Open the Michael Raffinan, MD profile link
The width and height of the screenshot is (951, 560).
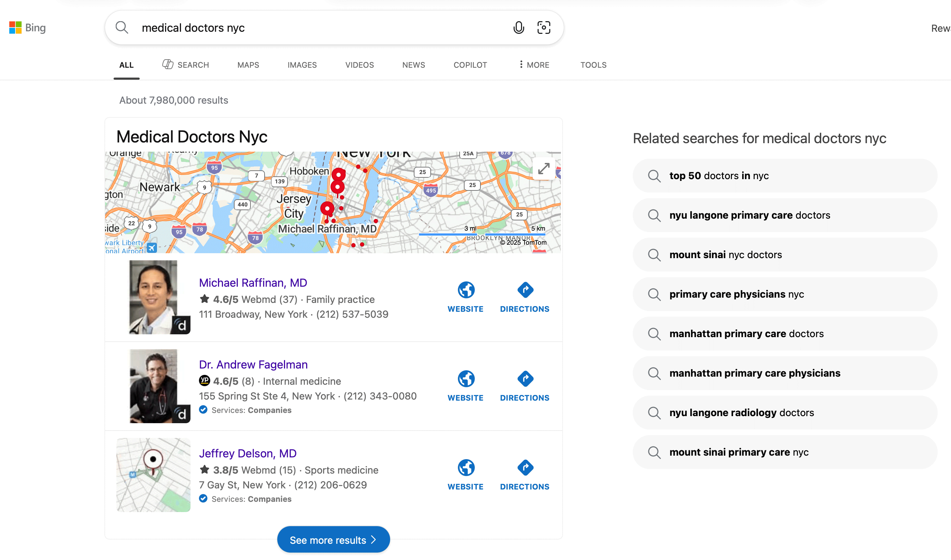click(x=253, y=282)
